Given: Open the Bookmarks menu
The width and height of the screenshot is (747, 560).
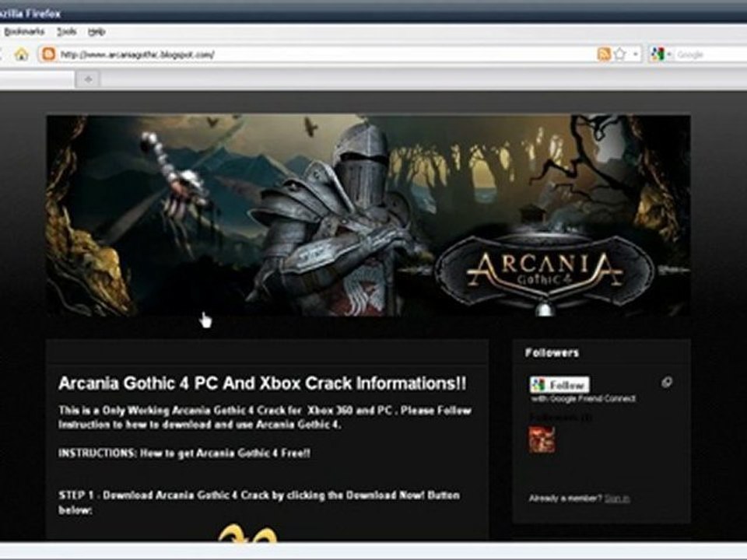Looking at the screenshot, I should click(24, 32).
